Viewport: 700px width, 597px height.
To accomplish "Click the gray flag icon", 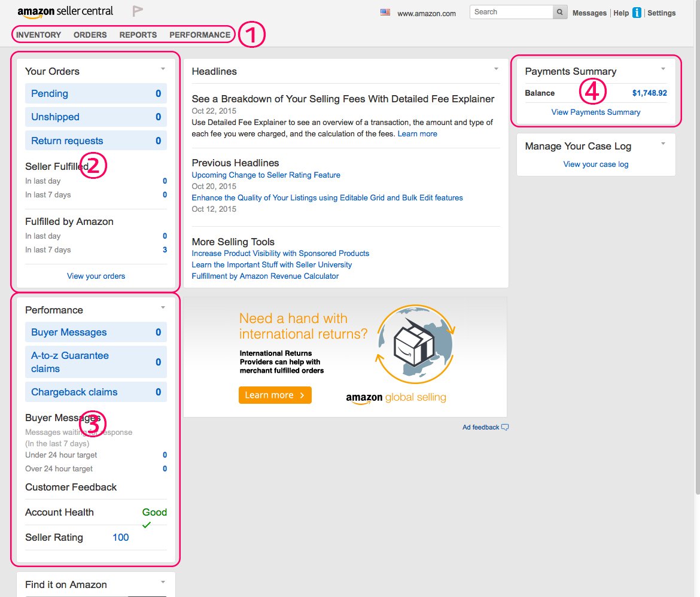I will click(138, 11).
